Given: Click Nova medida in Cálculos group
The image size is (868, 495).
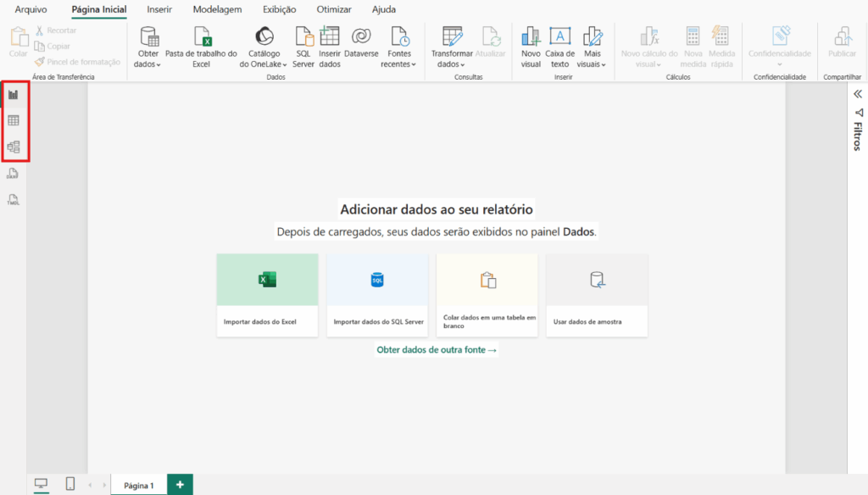Looking at the screenshot, I should click(693, 47).
